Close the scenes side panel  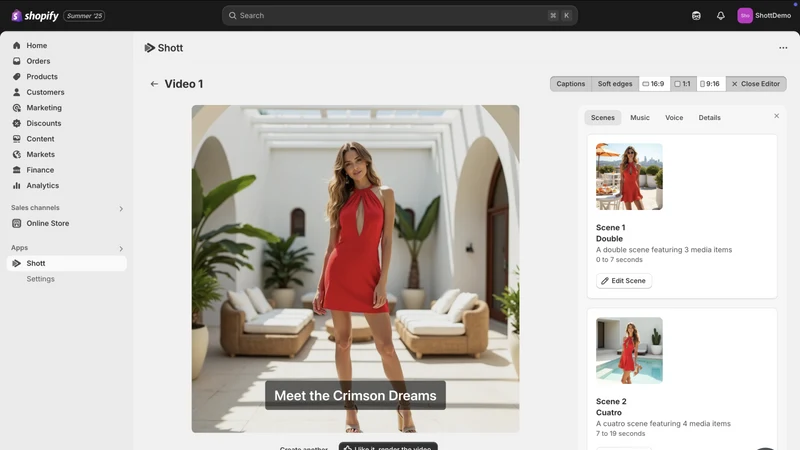coord(777,116)
